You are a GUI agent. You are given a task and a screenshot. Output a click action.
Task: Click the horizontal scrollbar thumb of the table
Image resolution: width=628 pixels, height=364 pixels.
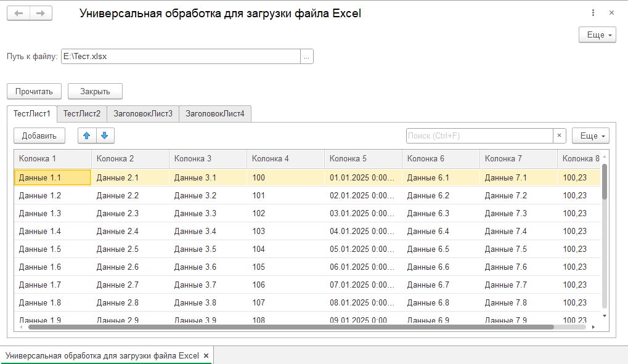point(291,327)
